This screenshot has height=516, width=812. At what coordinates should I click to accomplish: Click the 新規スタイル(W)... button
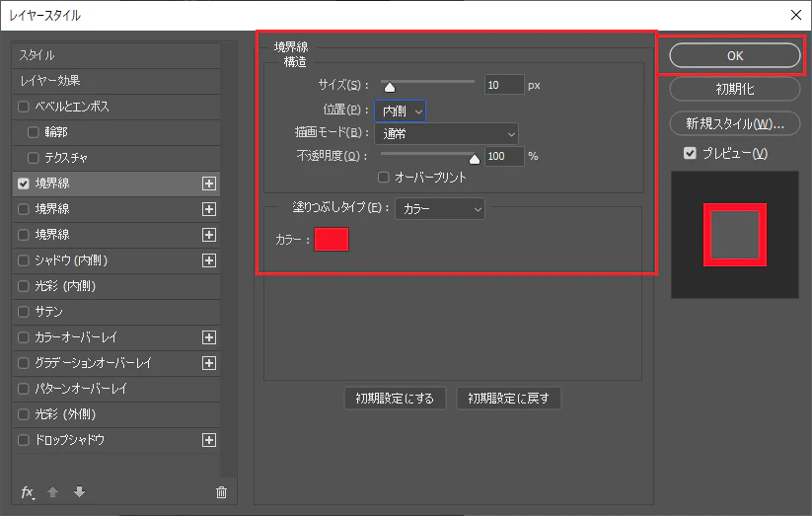[735, 123]
